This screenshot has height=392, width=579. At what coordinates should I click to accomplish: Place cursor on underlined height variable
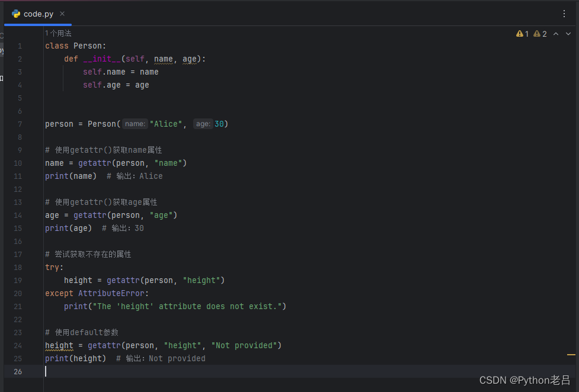tap(59, 345)
